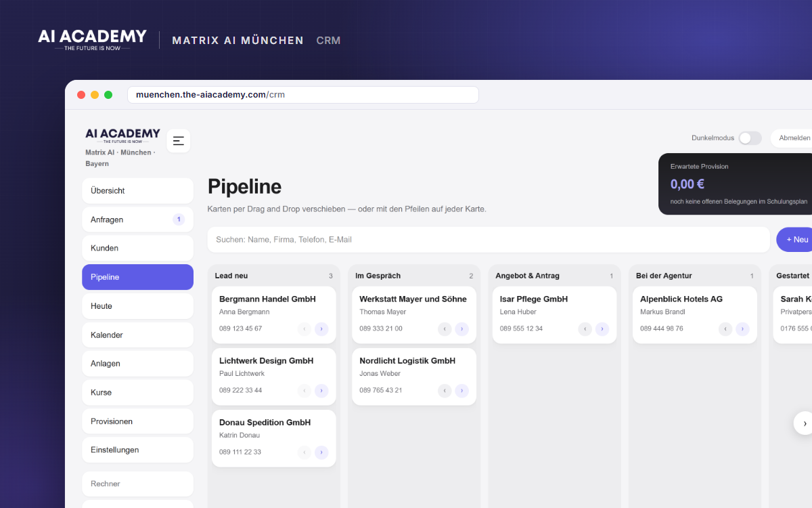Click phone number 089 123 45 67

tap(240, 329)
